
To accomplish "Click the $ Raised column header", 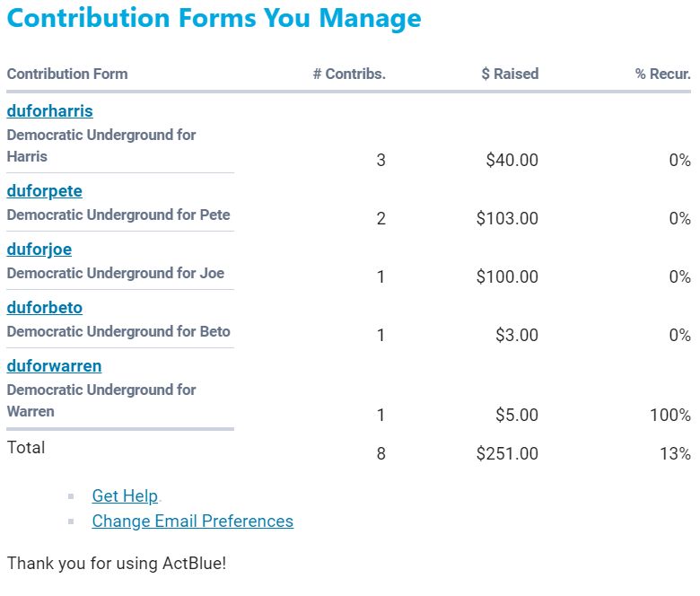I will [x=510, y=74].
